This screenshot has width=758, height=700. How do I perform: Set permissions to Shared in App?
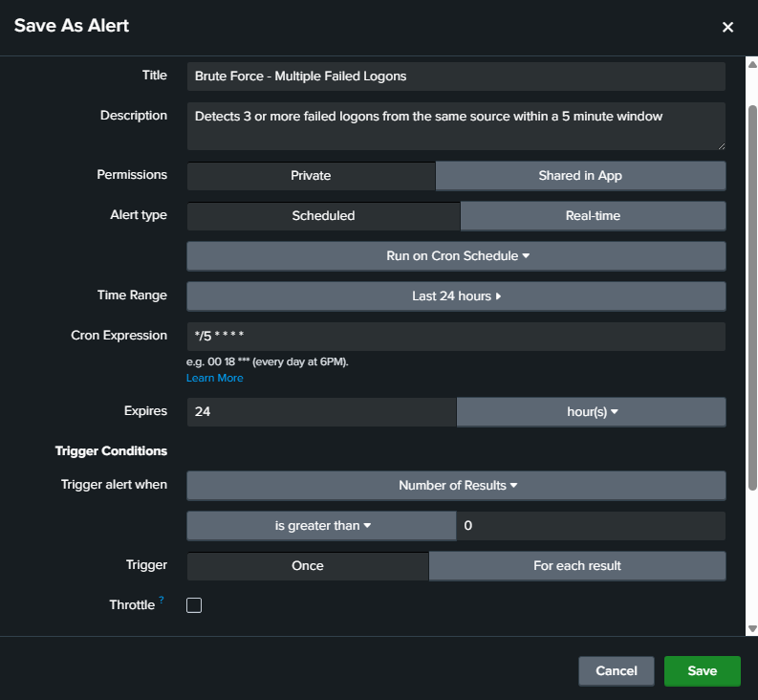click(580, 176)
